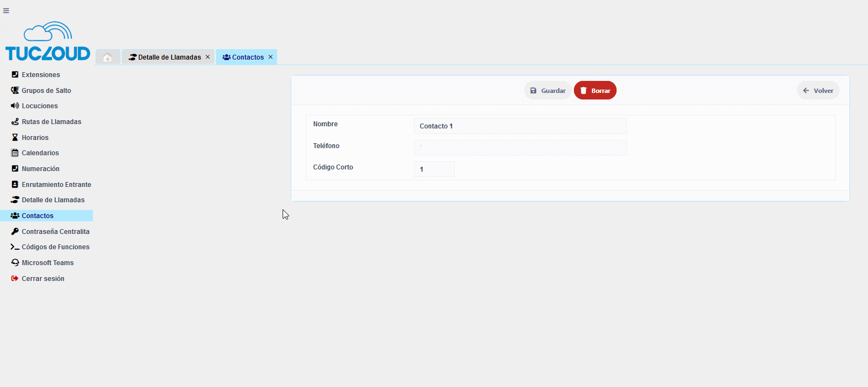Focus the Nombre input field
Image resolution: width=868 pixels, height=387 pixels.
520,126
